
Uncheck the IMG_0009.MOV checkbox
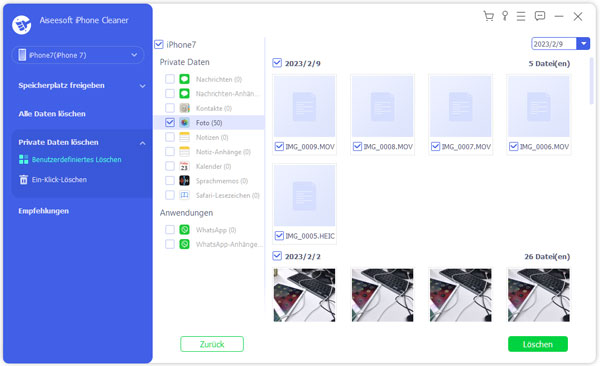click(279, 146)
